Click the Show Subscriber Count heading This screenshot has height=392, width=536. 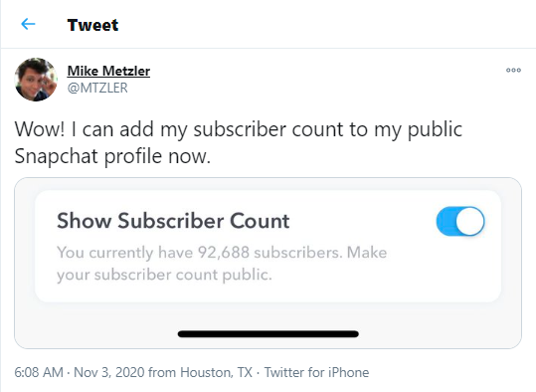tap(173, 221)
